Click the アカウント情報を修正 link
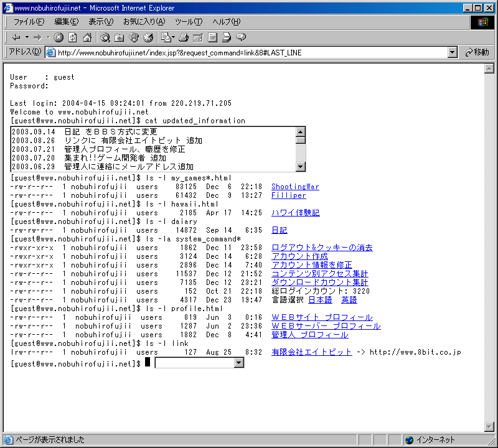Viewport: 498px width, 448px height. pyautogui.click(x=312, y=265)
